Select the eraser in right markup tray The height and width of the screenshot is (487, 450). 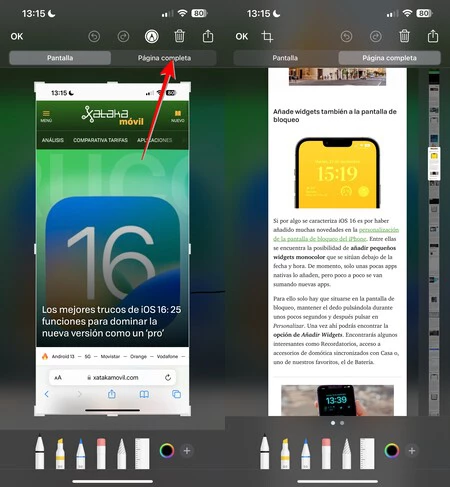coord(326,453)
